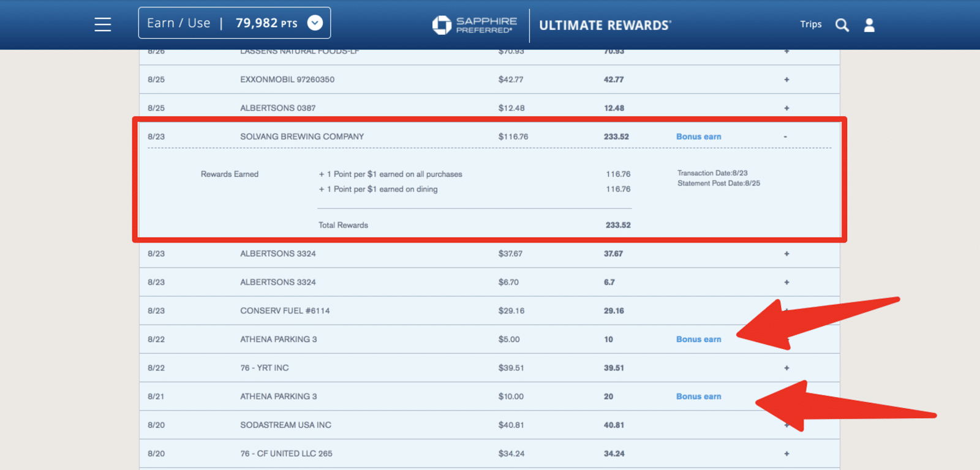Open the Ultimate Rewards home link
The image size is (980, 470).
point(605,25)
